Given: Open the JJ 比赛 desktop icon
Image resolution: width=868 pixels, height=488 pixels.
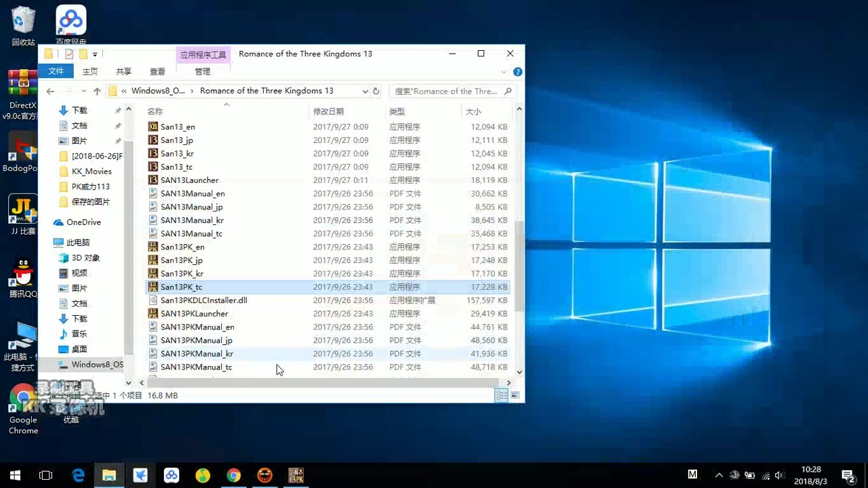Looking at the screenshot, I should 23,215.
